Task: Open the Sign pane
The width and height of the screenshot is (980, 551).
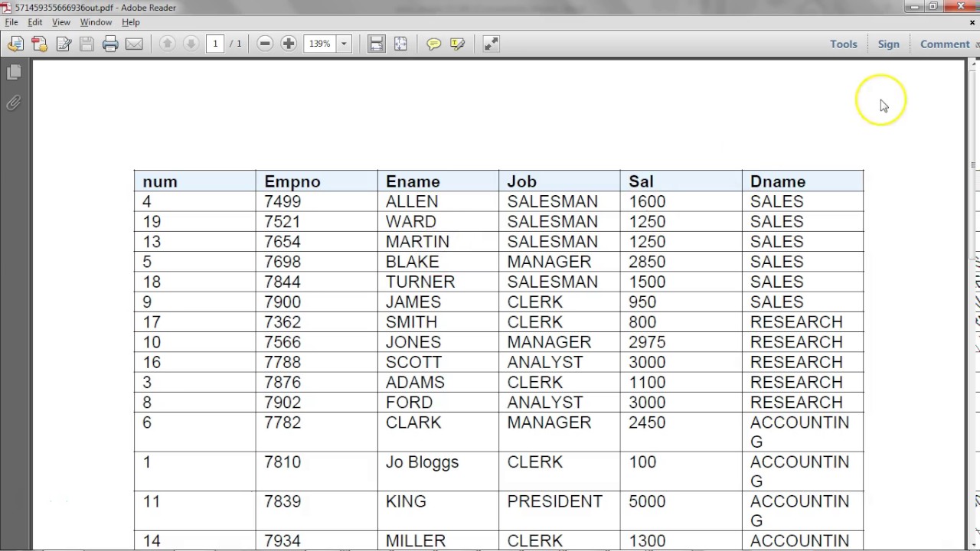Action: 888,44
